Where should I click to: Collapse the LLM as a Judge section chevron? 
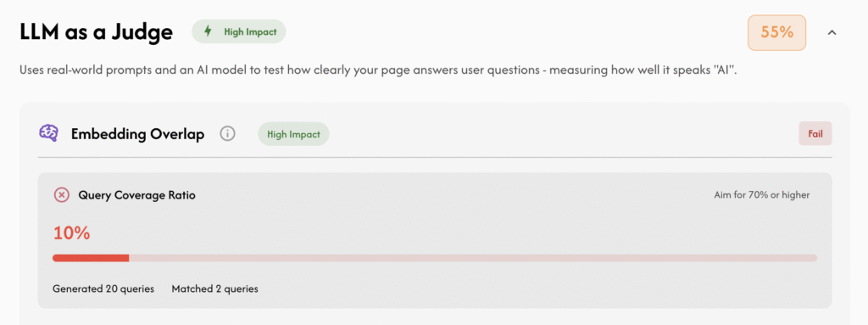[x=832, y=33]
